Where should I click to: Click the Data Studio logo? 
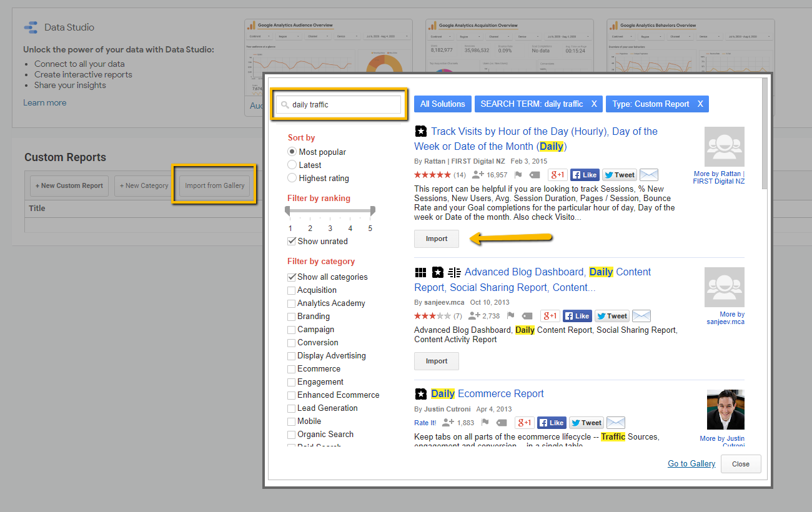tap(32, 27)
